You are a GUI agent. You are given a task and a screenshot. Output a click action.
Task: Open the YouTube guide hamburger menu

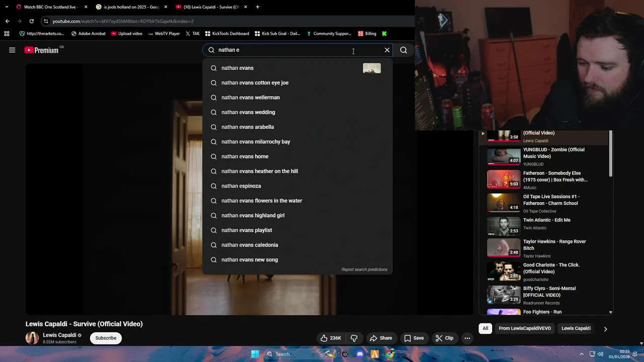[x=12, y=50]
